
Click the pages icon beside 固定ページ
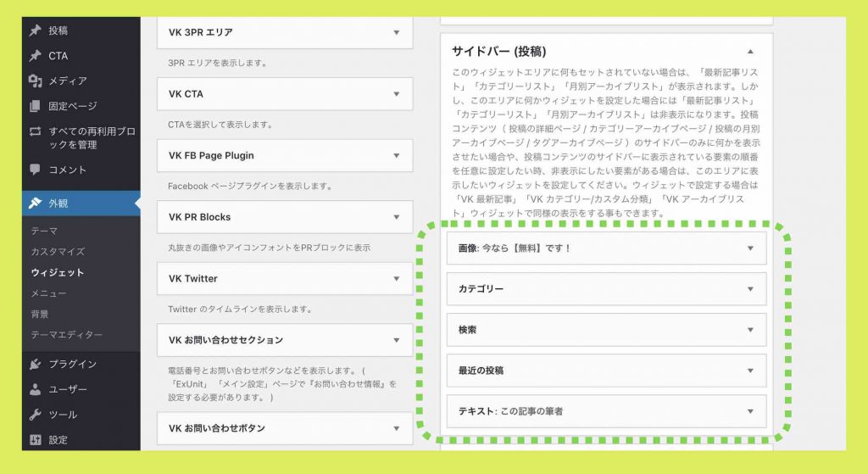point(36,106)
